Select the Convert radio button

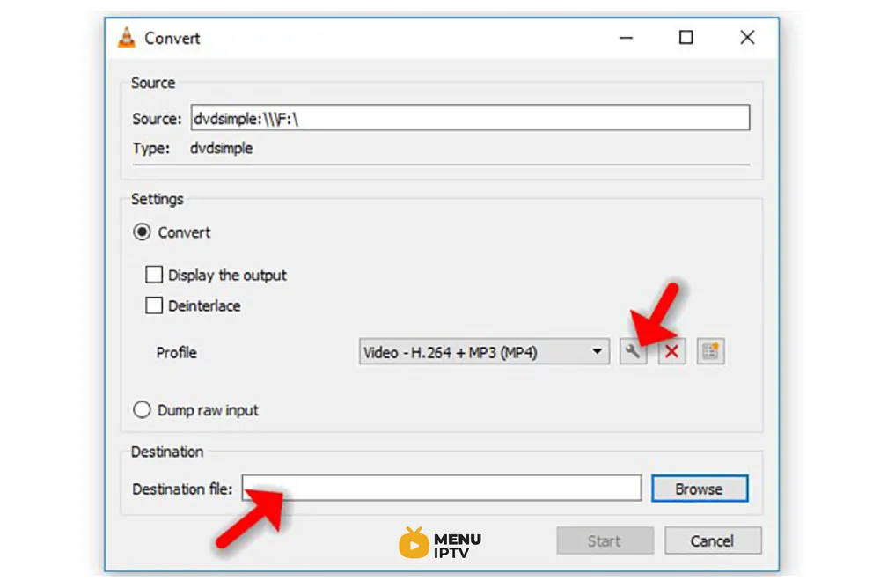(142, 232)
